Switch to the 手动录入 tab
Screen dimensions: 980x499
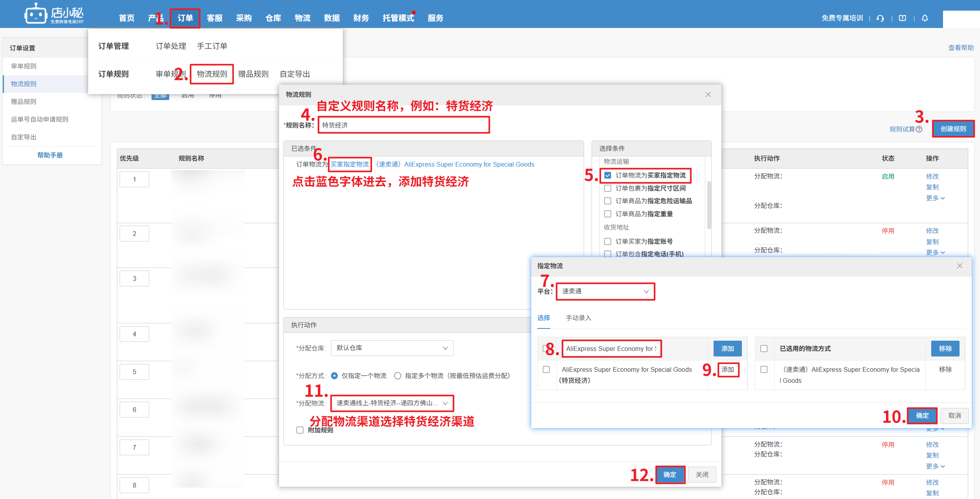point(578,318)
